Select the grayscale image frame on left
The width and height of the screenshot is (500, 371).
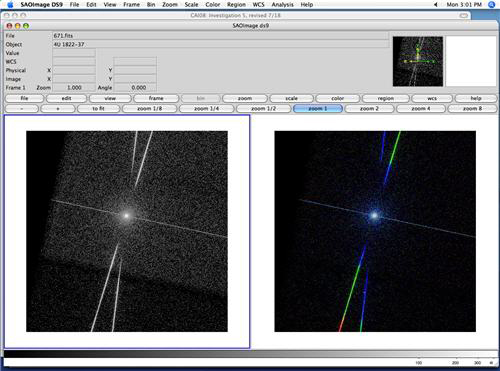coord(127,231)
